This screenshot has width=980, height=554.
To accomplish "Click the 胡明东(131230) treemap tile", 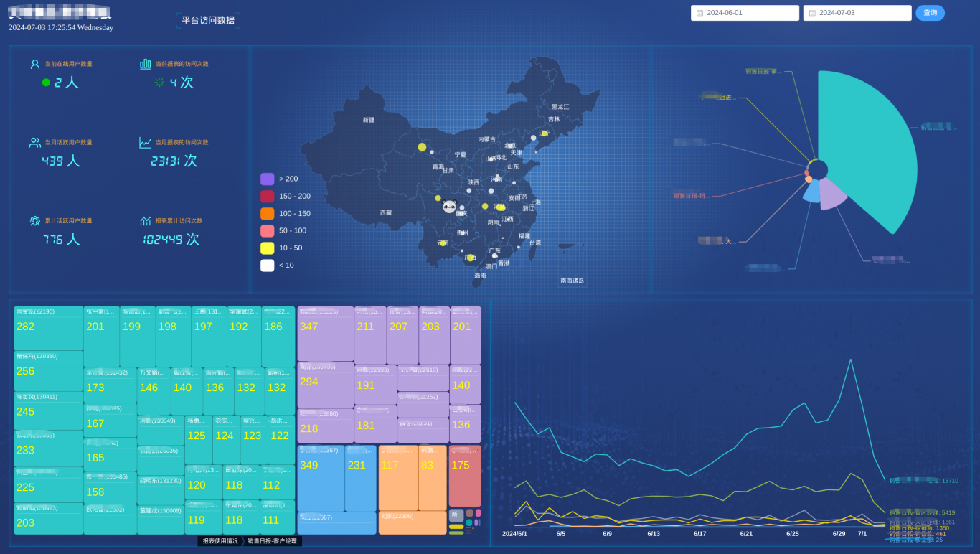I will 161,490.
